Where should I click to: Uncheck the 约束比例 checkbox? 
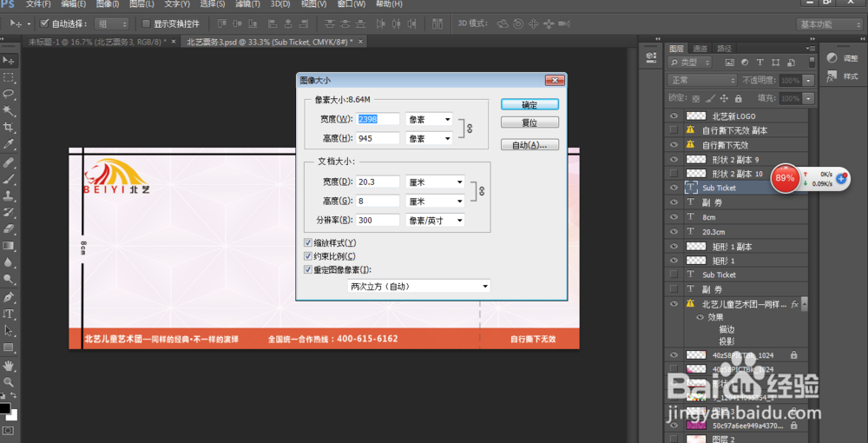[x=308, y=256]
